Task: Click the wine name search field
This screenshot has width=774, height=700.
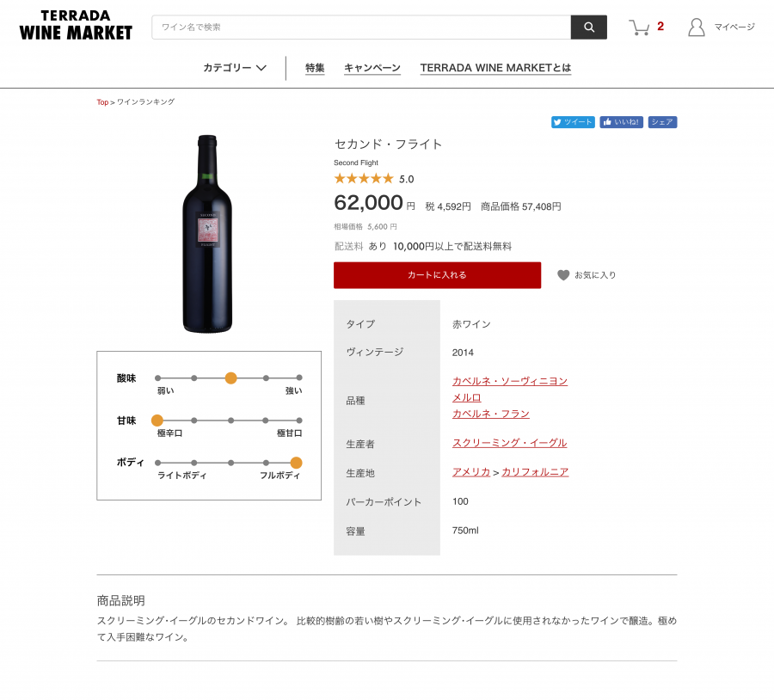Action: [361, 28]
